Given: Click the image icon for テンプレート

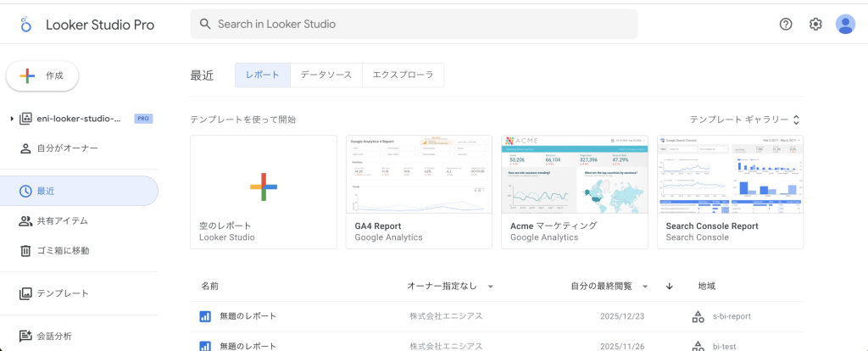Looking at the screenshot, I should tap(25, 293).
